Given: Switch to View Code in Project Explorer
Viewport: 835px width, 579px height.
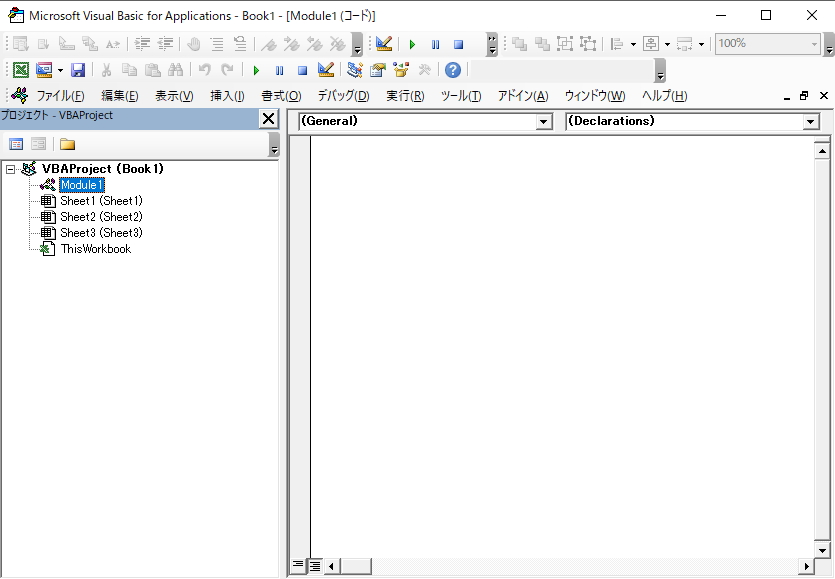Looking at the screenshot, I should pyautogui.click(x=16, y=144).
